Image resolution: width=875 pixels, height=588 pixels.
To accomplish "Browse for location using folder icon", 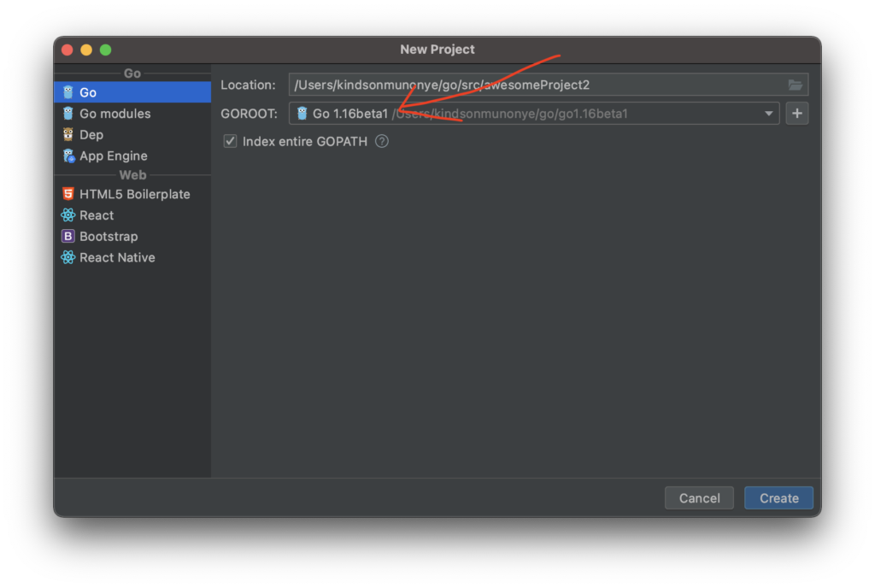I will (x=796, y=85).
